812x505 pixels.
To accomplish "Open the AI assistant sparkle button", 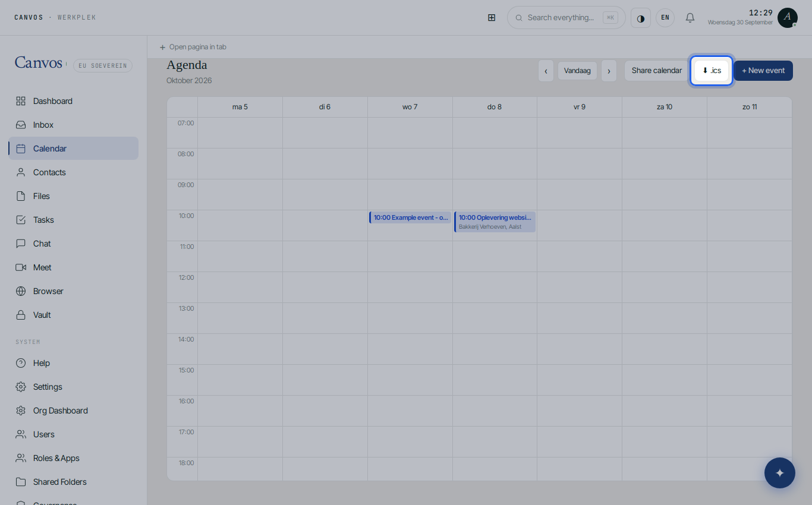I will (x=780, y=473).
